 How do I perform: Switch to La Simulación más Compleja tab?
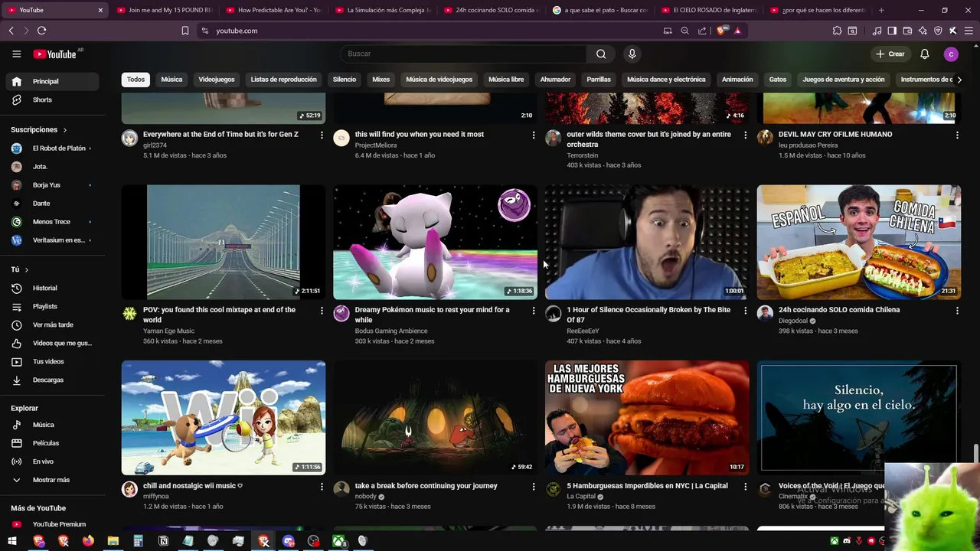pos(382,11)
